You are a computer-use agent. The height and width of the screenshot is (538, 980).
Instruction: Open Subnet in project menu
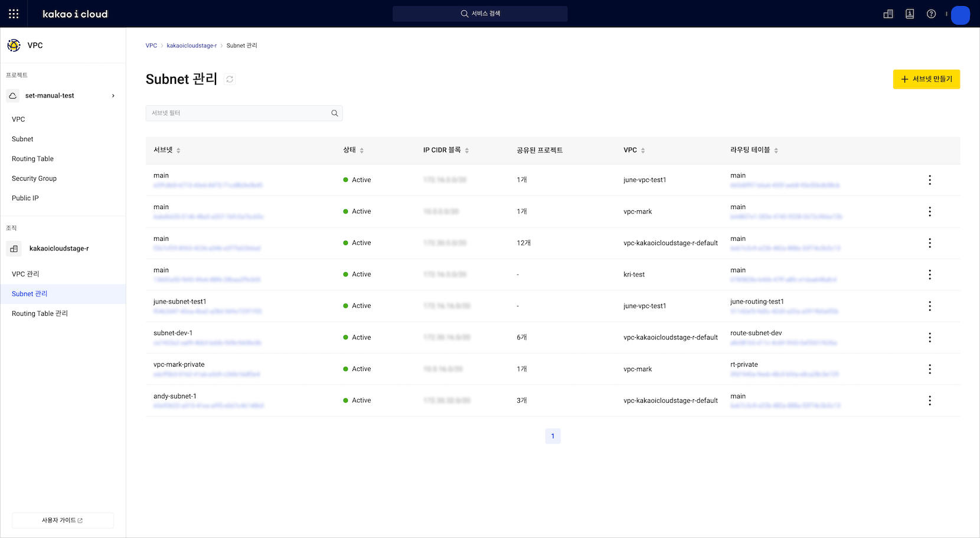pos(22,139)
